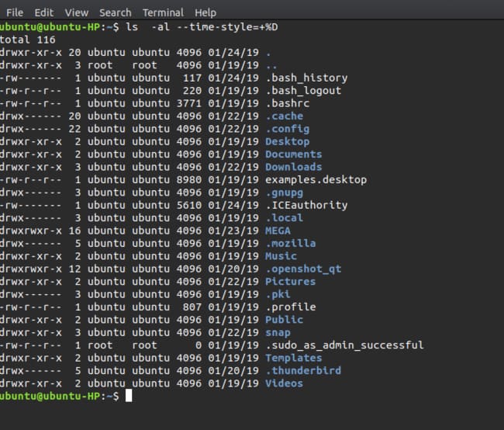Image resolution: width=504 pixels, height=430 pixels.
Task: Click the cursor block at the bottom prompt
Action: tap(129, 396)
